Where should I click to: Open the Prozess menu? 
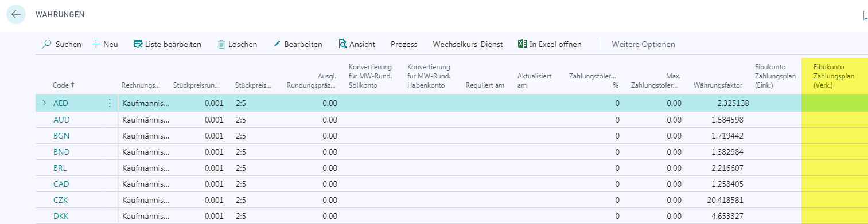(x=404, y=44)
